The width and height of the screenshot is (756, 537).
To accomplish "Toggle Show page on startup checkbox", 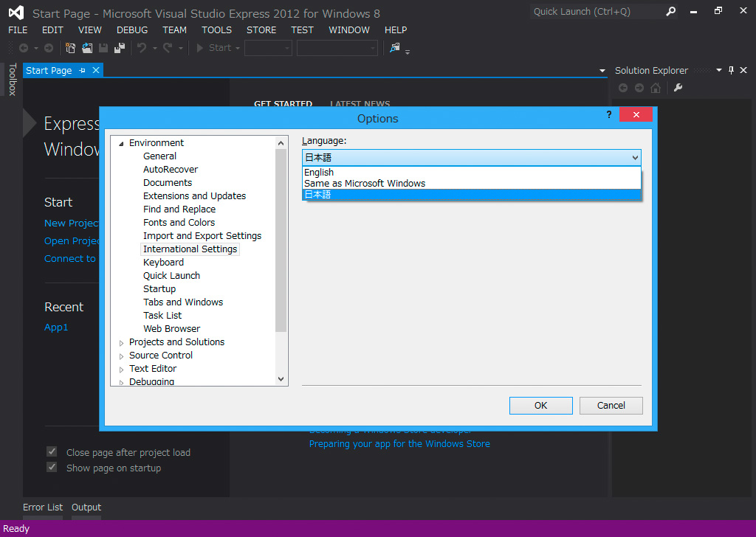I will pos(52,467).
